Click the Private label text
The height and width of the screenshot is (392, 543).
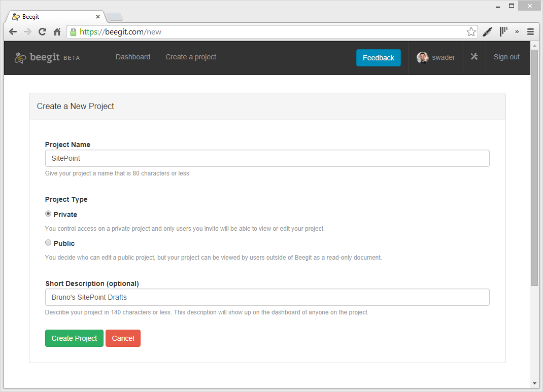(x=65, y=215)
